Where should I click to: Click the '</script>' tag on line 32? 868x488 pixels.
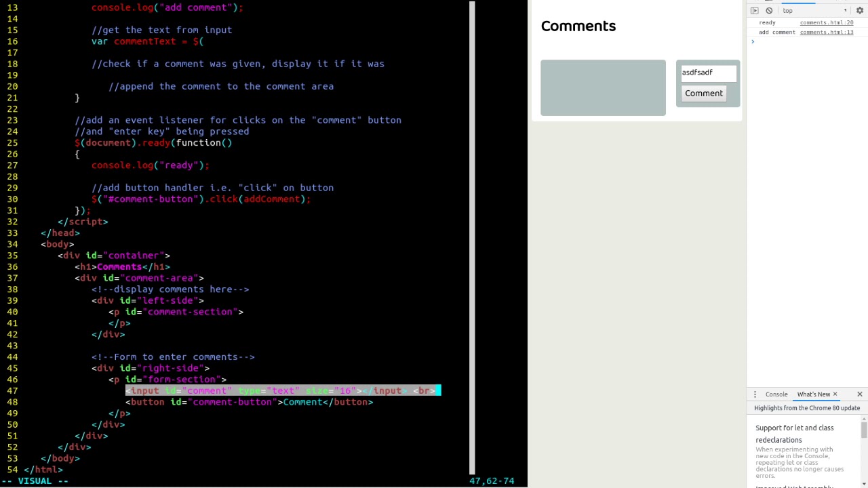pos(83,222)
